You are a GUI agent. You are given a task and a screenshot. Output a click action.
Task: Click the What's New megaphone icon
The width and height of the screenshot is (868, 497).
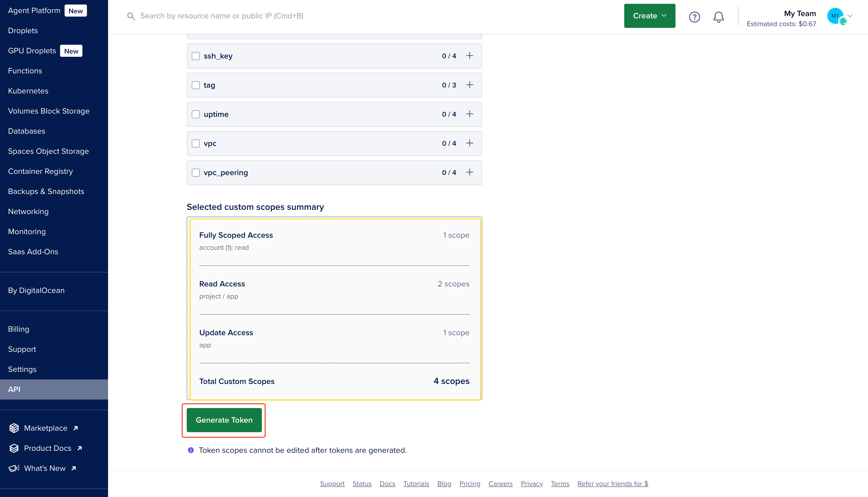[x=14, y=468]
